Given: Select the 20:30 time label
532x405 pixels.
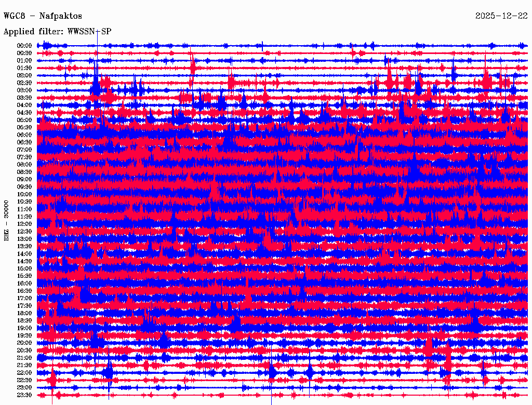Looking at the screenshot, I should click(x=24, y=350).
